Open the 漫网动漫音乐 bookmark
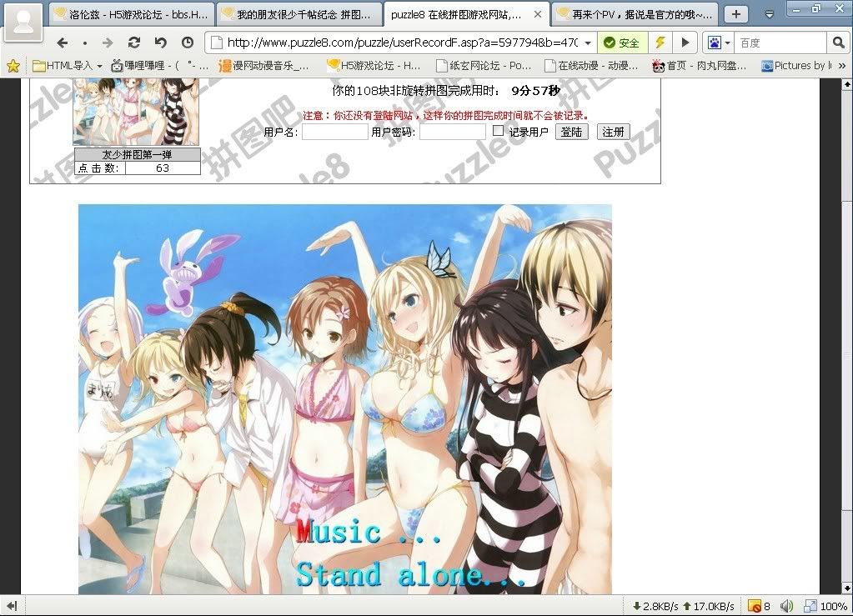The height and width of the screenshot is (616, 853). pos(263,66)
